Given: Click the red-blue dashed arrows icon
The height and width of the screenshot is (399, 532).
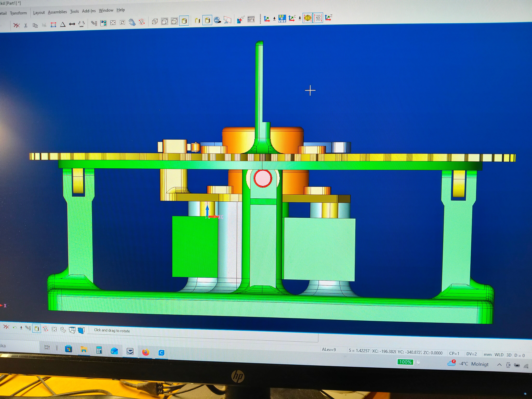Looking at the screenshot, I should (53, 25).
